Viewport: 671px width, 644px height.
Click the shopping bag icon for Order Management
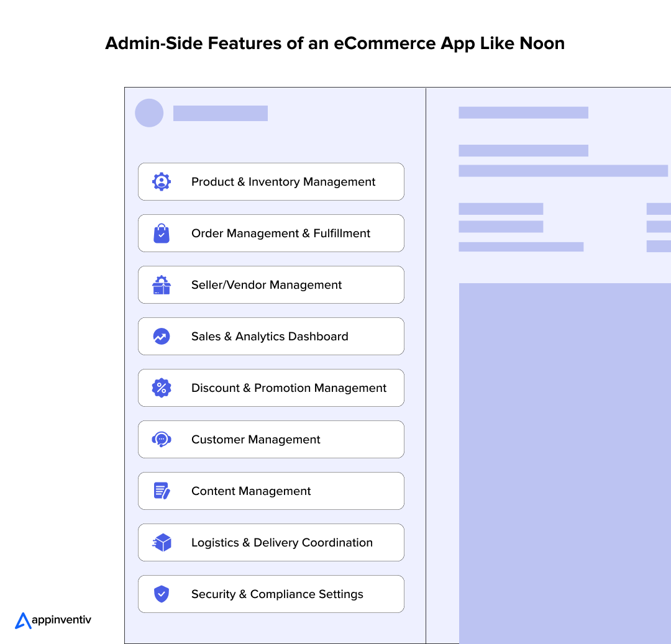(x=162, y=233)
